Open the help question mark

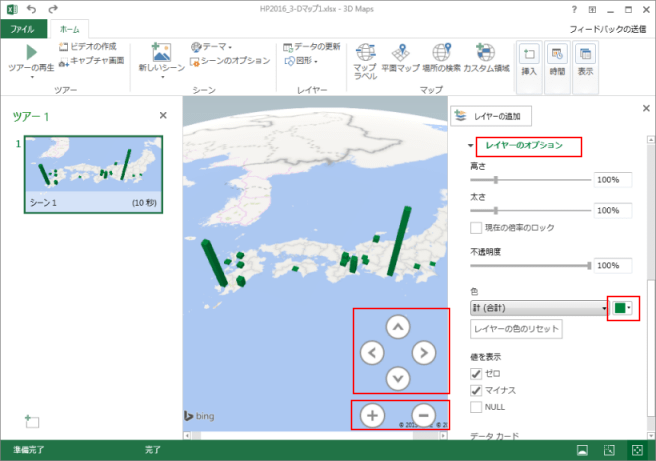[x=574, y=9]
